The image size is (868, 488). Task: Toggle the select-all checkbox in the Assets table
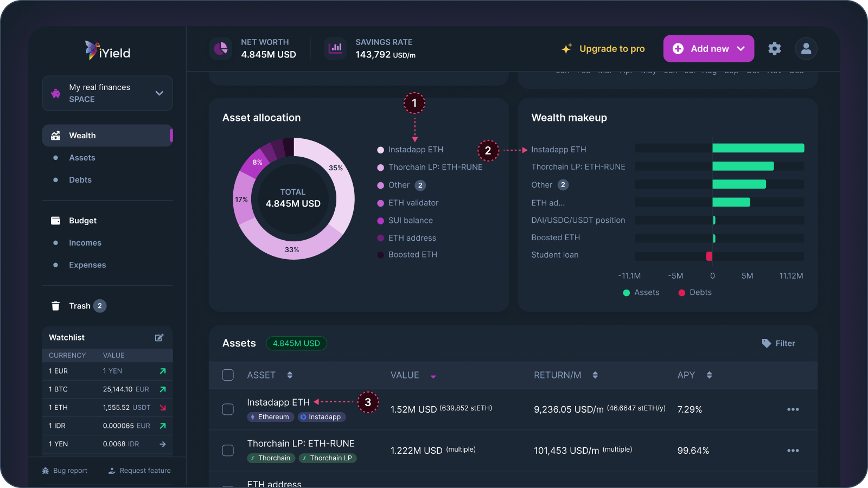tap(228, 375)
